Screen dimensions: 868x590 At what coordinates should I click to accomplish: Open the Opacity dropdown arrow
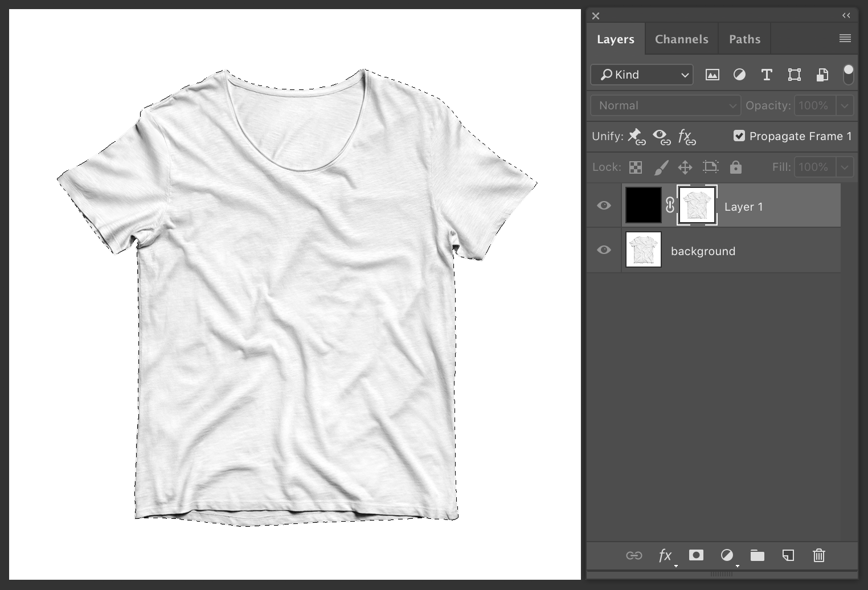coord(845,105)
